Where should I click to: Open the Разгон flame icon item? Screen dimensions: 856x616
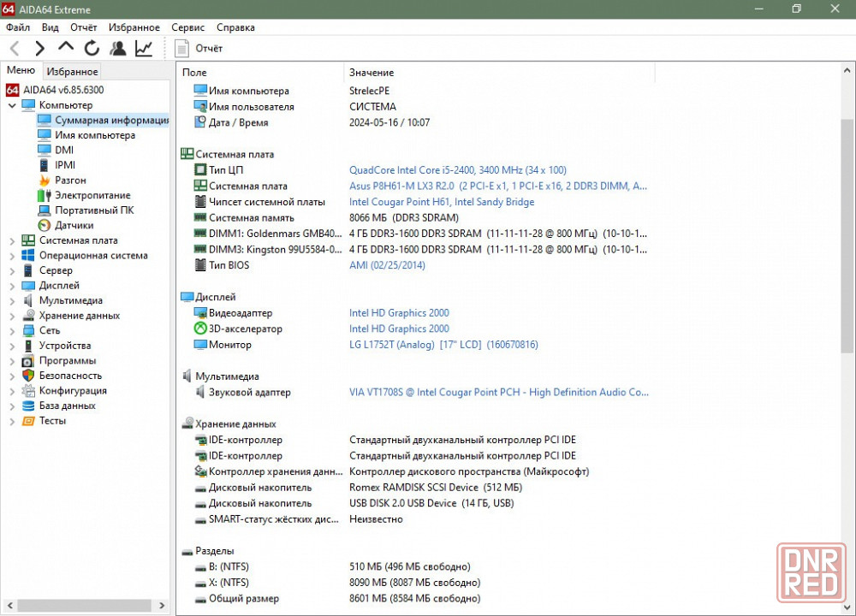point(45,180)
